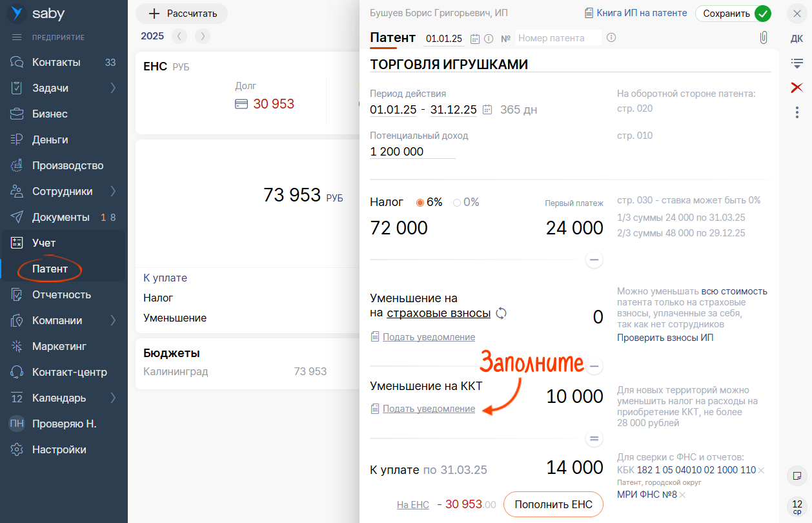812x523 pixels.
Task: Open the three-dot more options menu
Action: coord(797,112)
